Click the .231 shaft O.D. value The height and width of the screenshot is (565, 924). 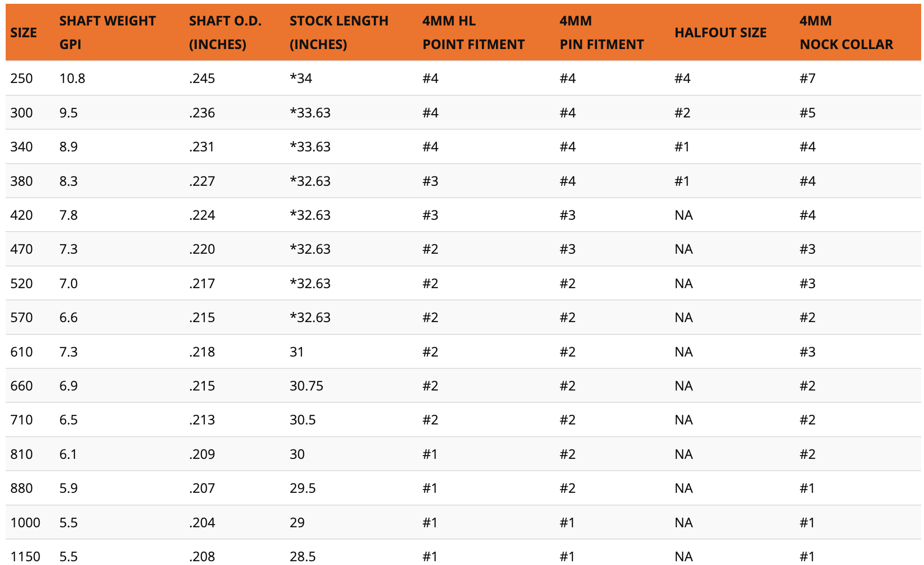202,147
